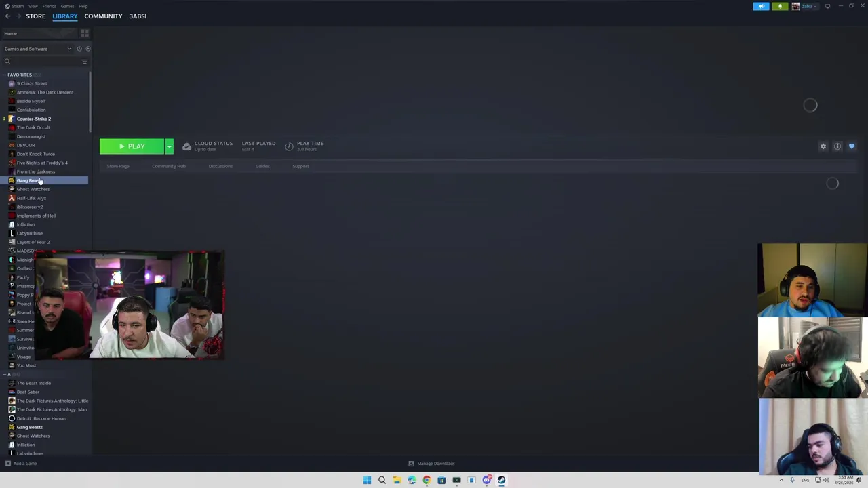Screen dimensions: 868x488
Task: Show hidden system tray icons
Action: [x=781, y=480]
